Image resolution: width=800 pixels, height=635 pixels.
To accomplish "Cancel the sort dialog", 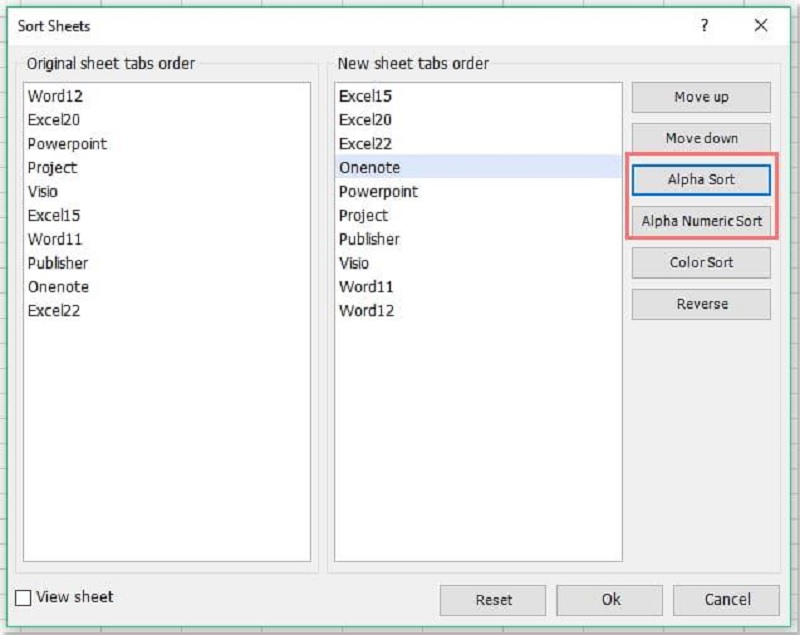I will (726, 600).
